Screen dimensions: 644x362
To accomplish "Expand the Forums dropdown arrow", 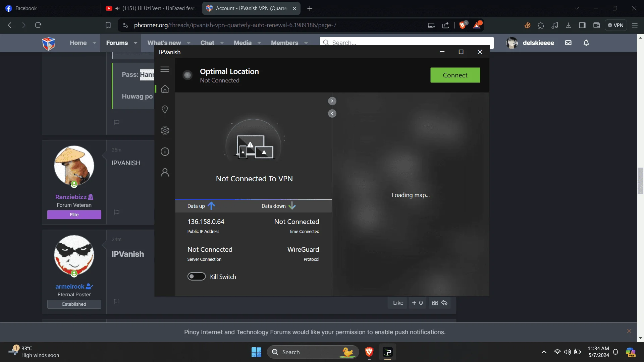I will (136, 43).
